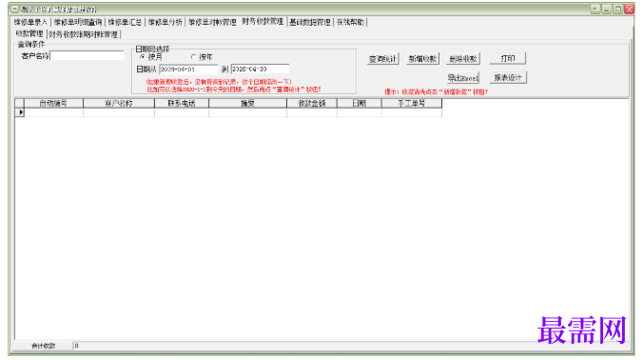Click the application icon in title bar

[15, 10]
